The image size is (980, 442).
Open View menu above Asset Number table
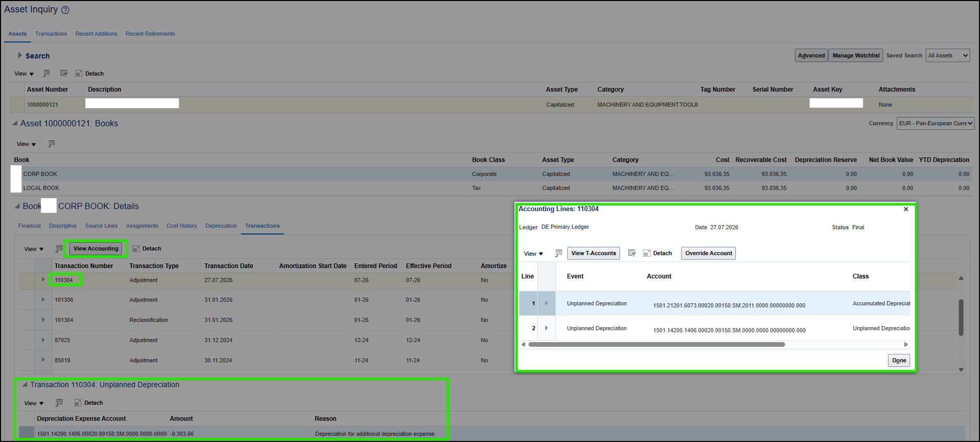pos(24,73)
